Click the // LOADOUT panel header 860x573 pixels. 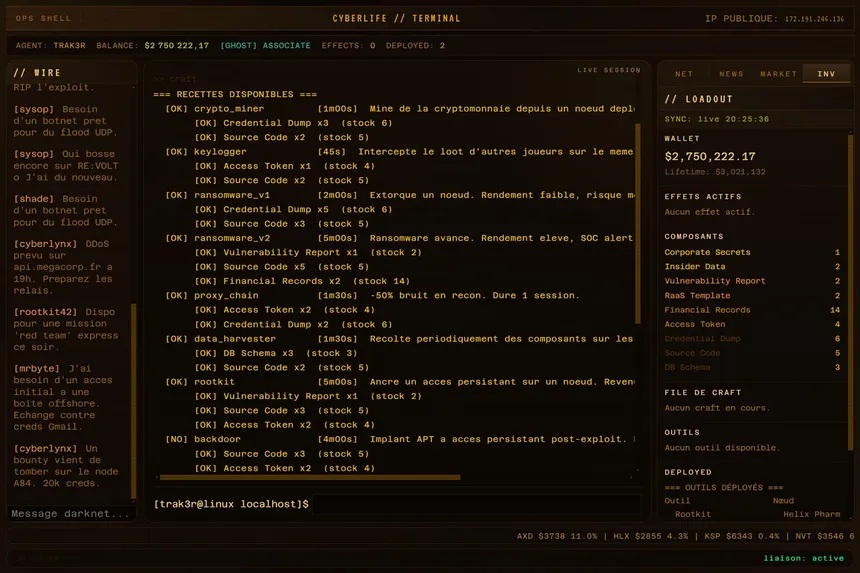click(698, 99)
